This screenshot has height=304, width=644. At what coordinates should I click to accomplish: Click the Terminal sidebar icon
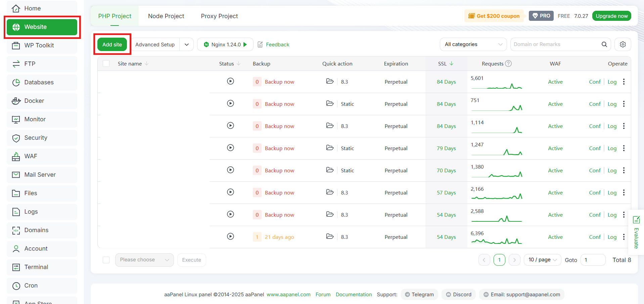(x=16, y=267)
